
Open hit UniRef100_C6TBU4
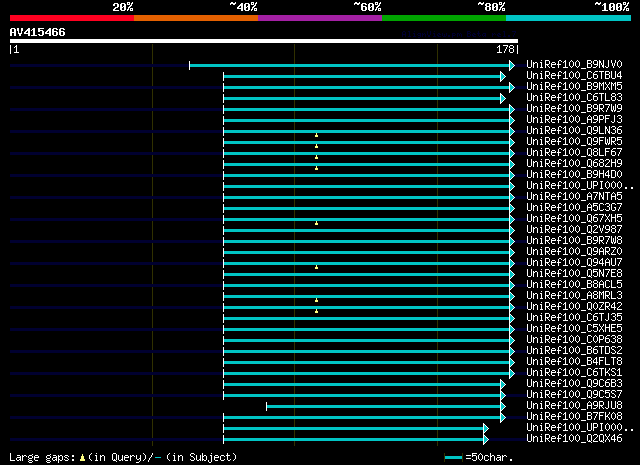[x=574, y=76]
